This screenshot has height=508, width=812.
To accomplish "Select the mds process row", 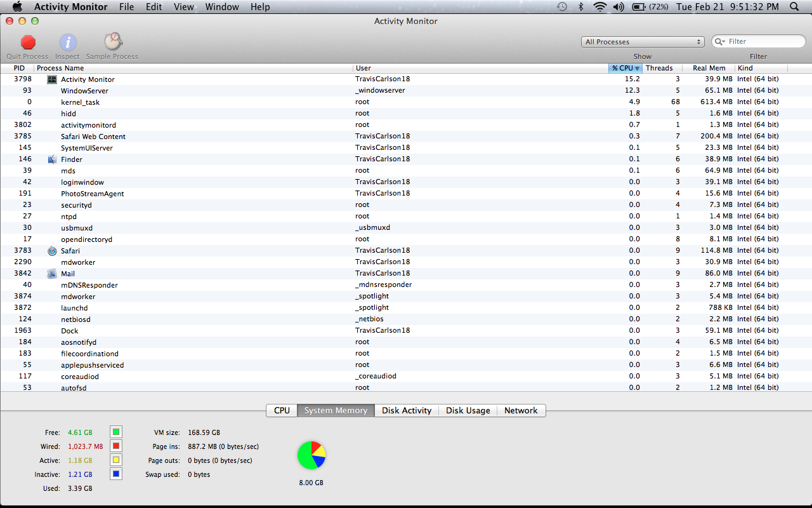I will pyautogui.click(x=406, y=171).
